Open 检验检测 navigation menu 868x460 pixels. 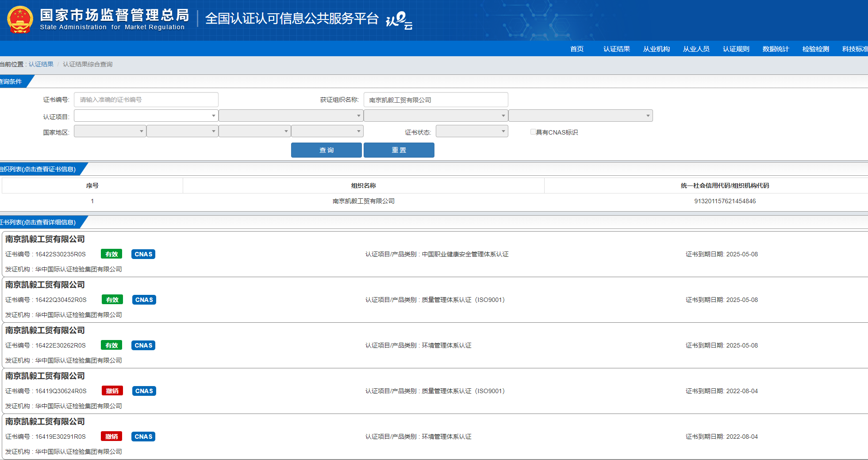point(816,49)
